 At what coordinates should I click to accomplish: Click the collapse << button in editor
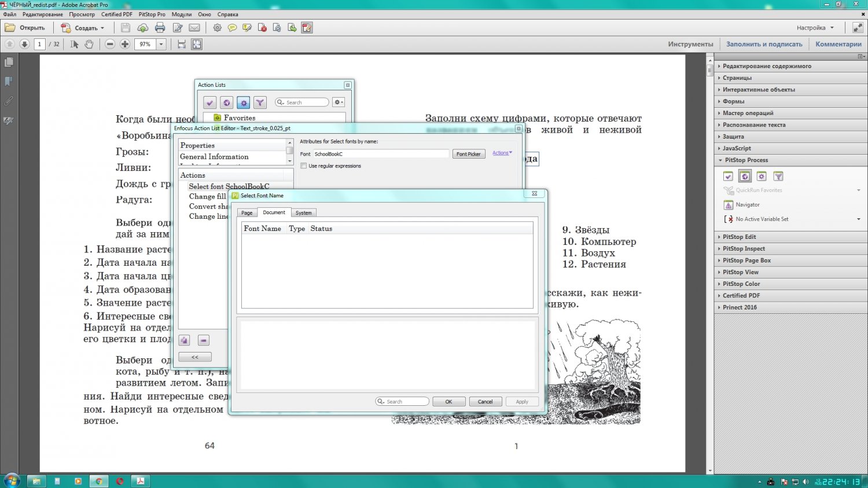pyautogui.click(x=195, y=357)
